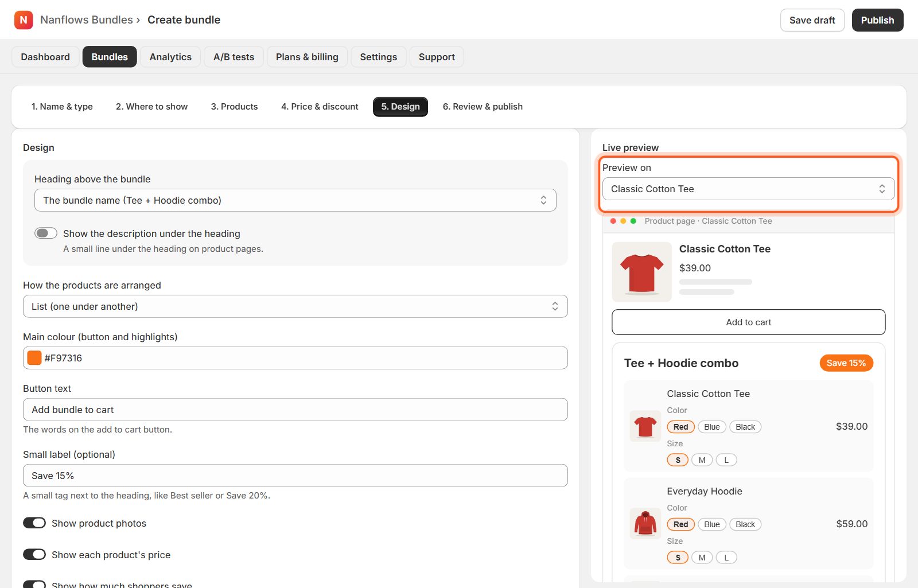Open the Preview on product dropdown
Screen dimensions: 918x588
point(748,189)
